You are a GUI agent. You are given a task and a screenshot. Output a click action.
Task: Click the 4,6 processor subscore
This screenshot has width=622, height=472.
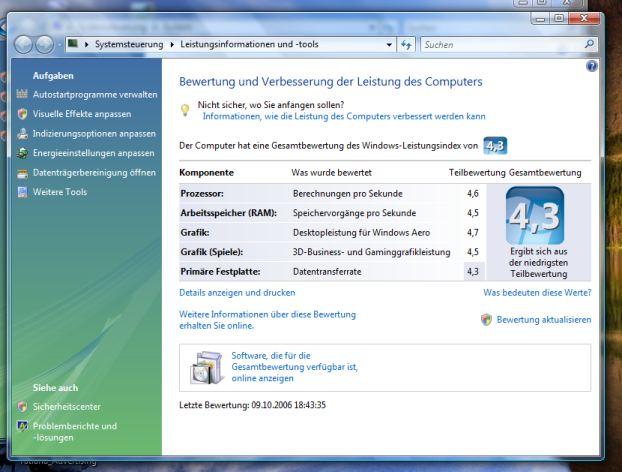click(x=472, y=194)
